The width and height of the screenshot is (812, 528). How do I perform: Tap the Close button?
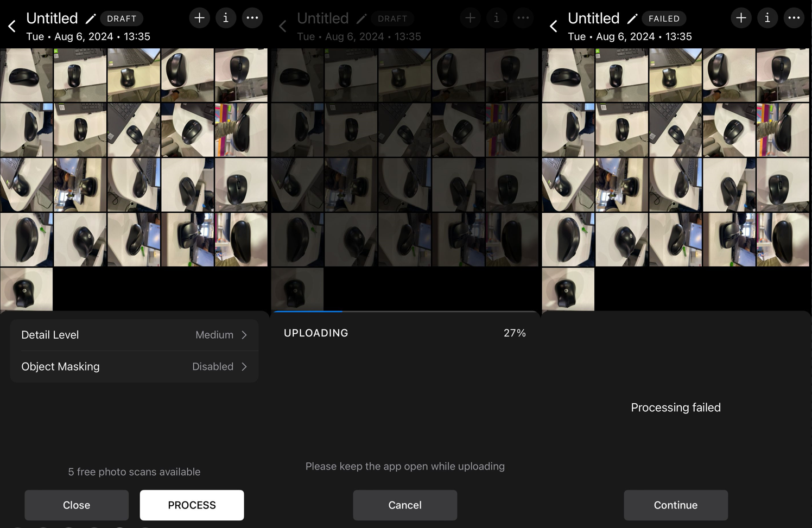tap(77, 505)
